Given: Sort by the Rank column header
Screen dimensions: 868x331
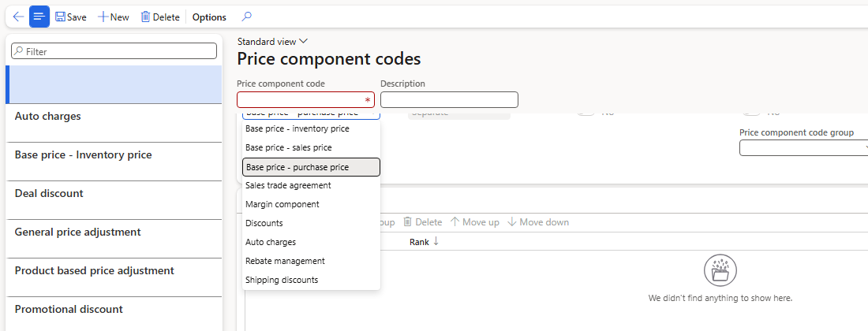Looking at the screenshot, I should click(424, 242).
